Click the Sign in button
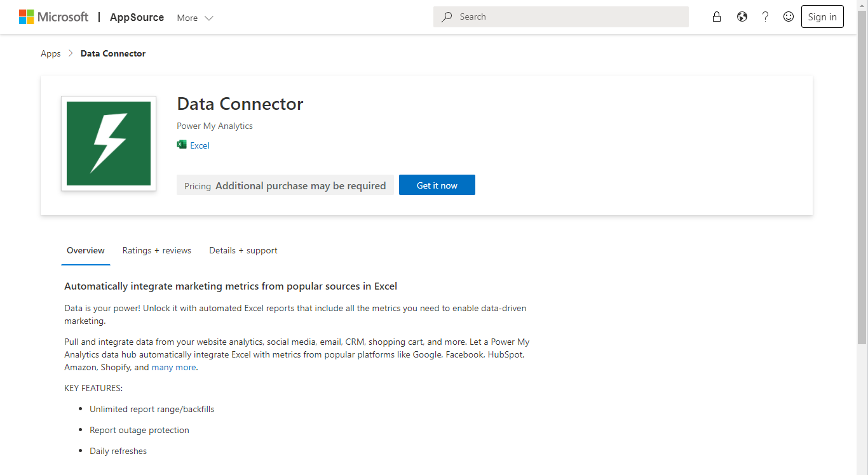The image size is (868, 475). click(822, 17)
